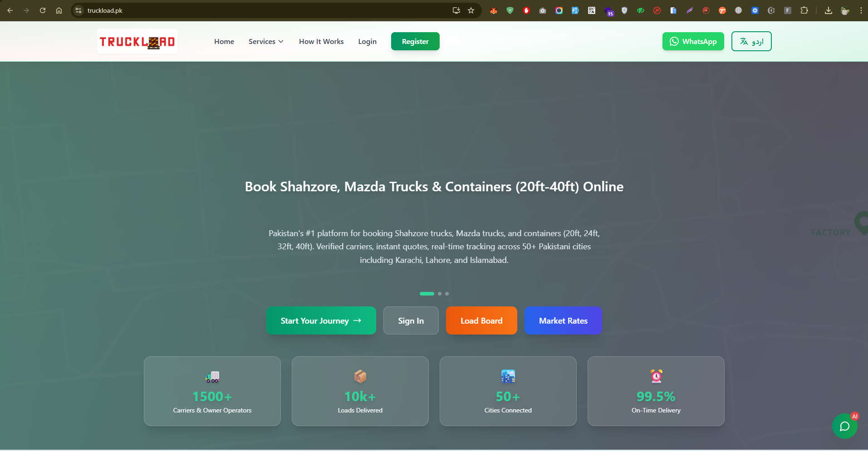Go to How It Works page
Screen dimensions: 868x451
[x=321, y=42]
